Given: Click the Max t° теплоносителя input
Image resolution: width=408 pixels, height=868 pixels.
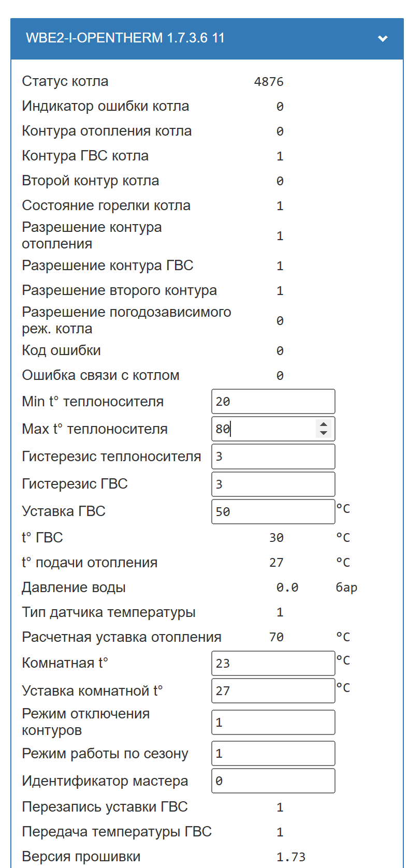Looking at the screenshot, I should pyautogui.click(x=273, y=429).
